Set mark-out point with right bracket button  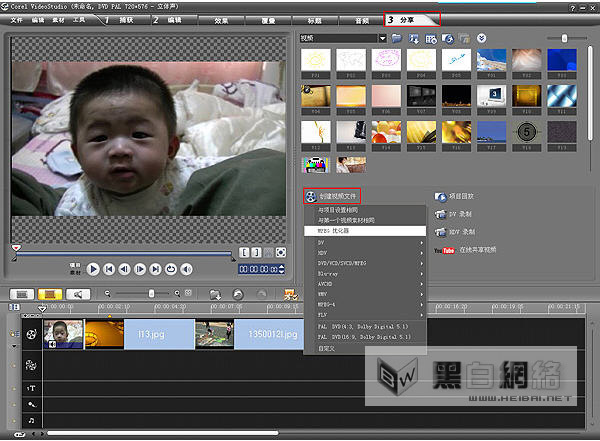coord(256,252)
